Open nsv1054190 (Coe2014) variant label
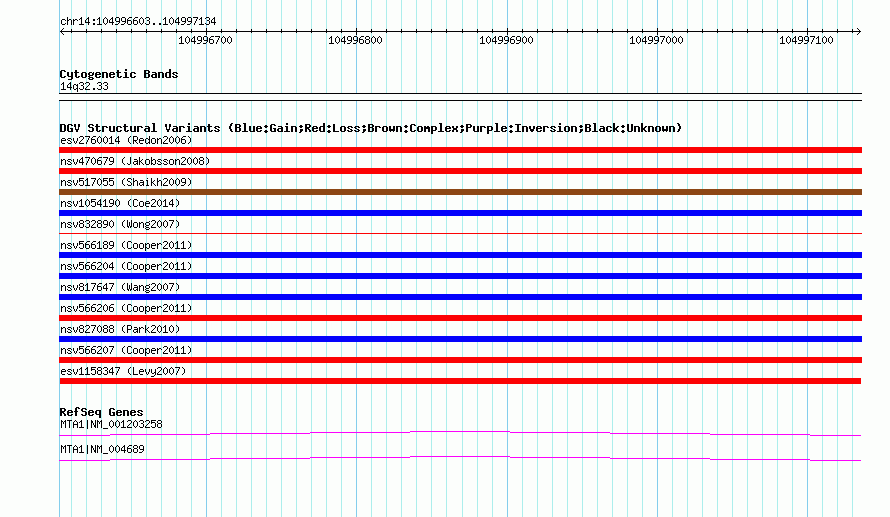The width and height of the screenshot is (890, 517). coord(120,203)
